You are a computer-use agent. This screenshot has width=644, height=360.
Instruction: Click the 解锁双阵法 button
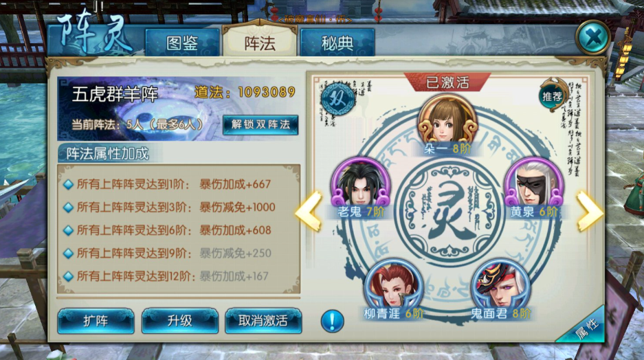(260, 124)
